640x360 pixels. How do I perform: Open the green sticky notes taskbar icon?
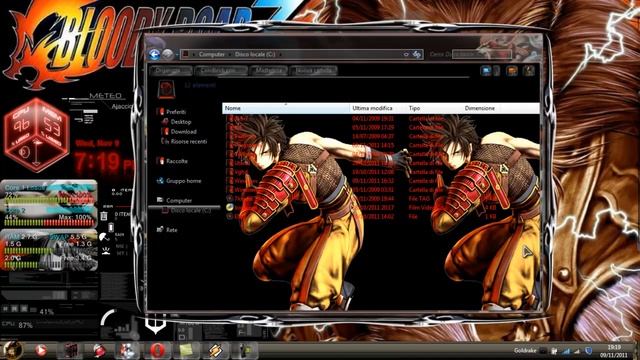click(x=187, y=350)
